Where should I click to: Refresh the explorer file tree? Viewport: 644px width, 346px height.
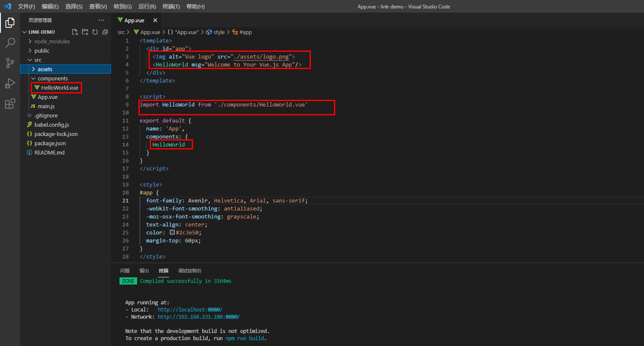pos(95,32)
